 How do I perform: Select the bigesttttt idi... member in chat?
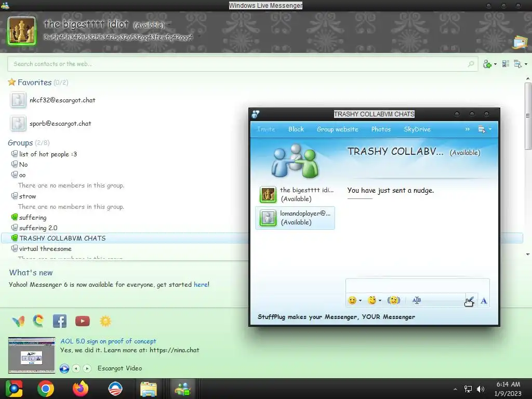point(295,194)
